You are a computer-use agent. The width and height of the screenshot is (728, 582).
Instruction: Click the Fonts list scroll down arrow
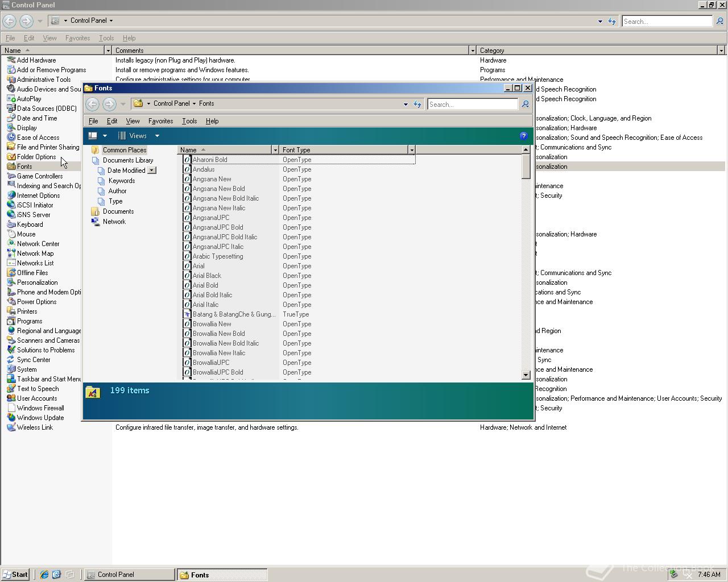pos(526,375)
